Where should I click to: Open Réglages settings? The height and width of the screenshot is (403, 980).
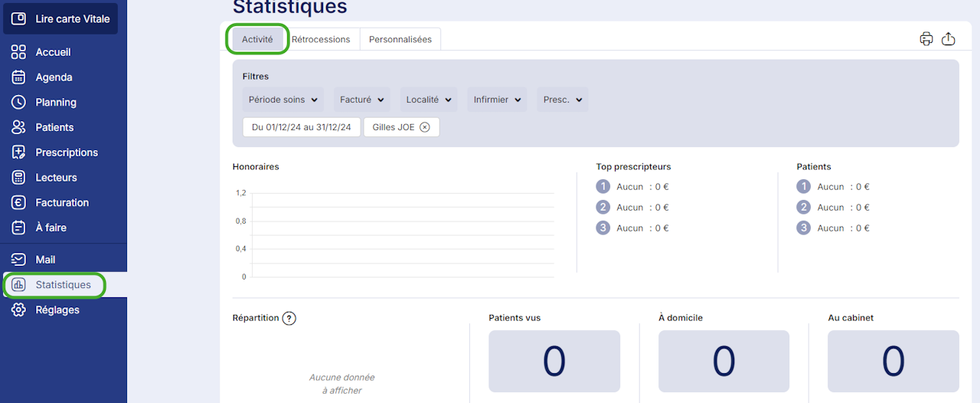point(57,310)
